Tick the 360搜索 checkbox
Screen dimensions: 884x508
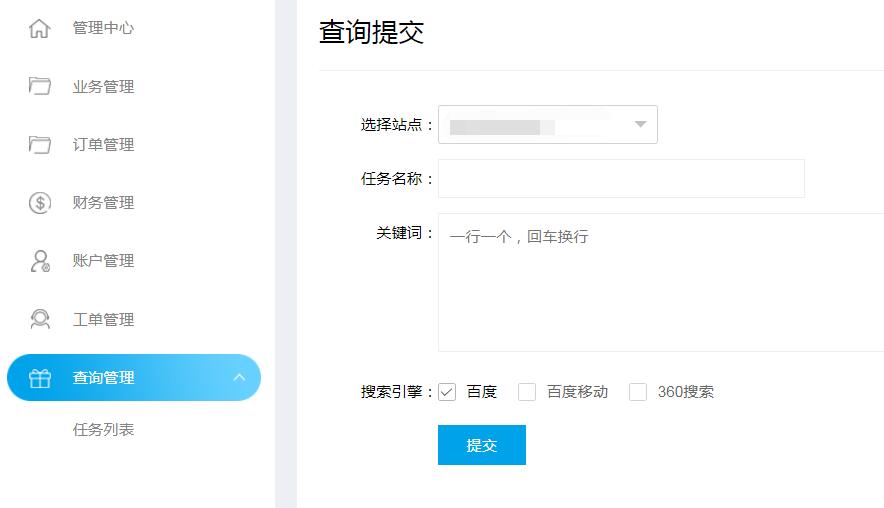click(x=638, y=392)
